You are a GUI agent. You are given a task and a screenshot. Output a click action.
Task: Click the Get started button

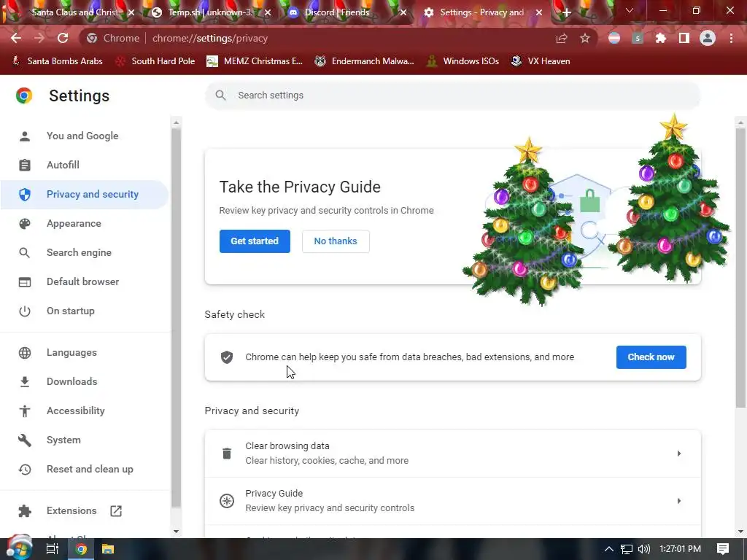point(255,241)
